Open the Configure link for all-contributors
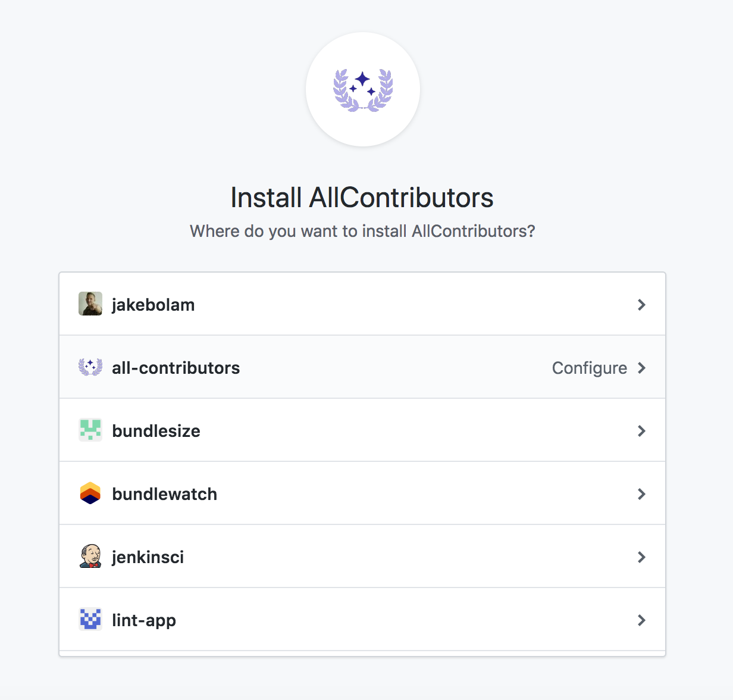The width and height of the screenshot is (733, 700). pos(590,368)
